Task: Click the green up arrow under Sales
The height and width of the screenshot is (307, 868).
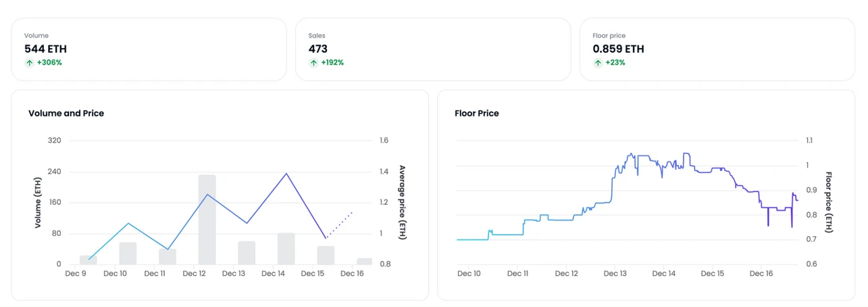Action: point(313,63)
